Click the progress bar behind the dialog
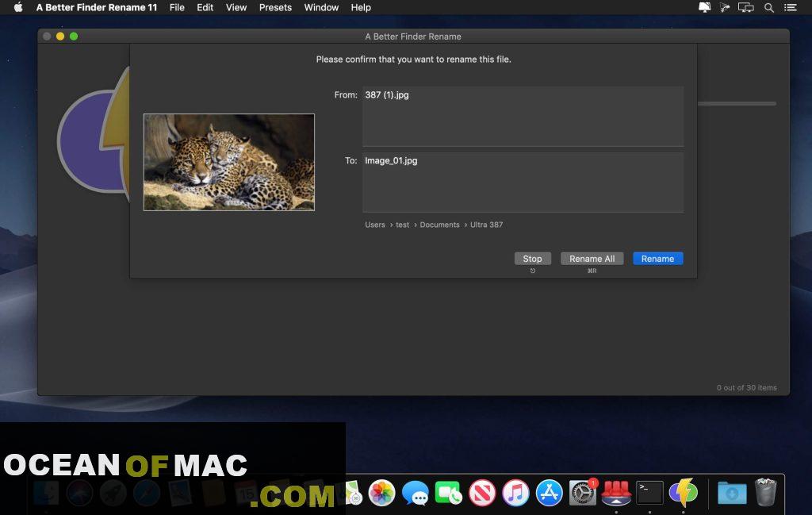 [x=737, y=104]
